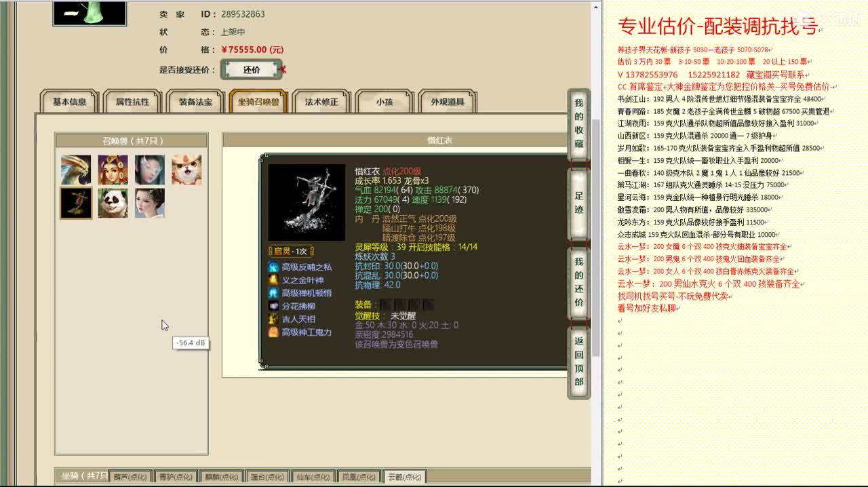This screenshot has width=868, height=487.
Task: Click the 亲密度:2984516 line
Action: tap(383, 334)
